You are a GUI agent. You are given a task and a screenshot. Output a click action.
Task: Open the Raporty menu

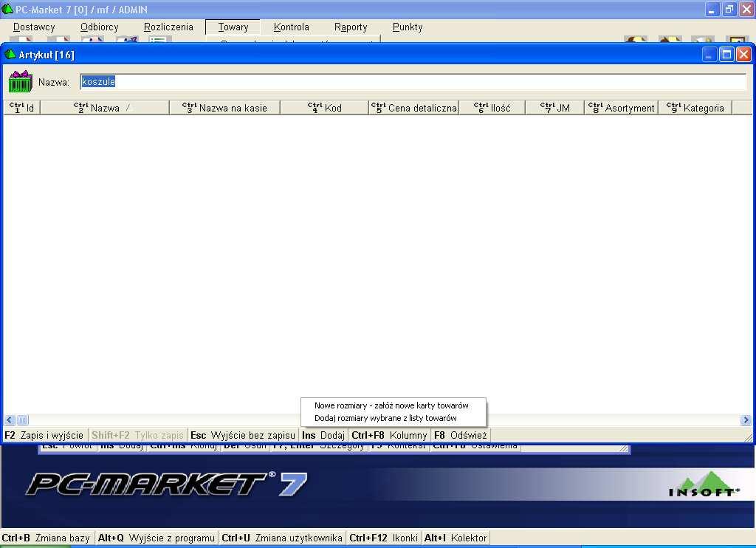point(351,27)
